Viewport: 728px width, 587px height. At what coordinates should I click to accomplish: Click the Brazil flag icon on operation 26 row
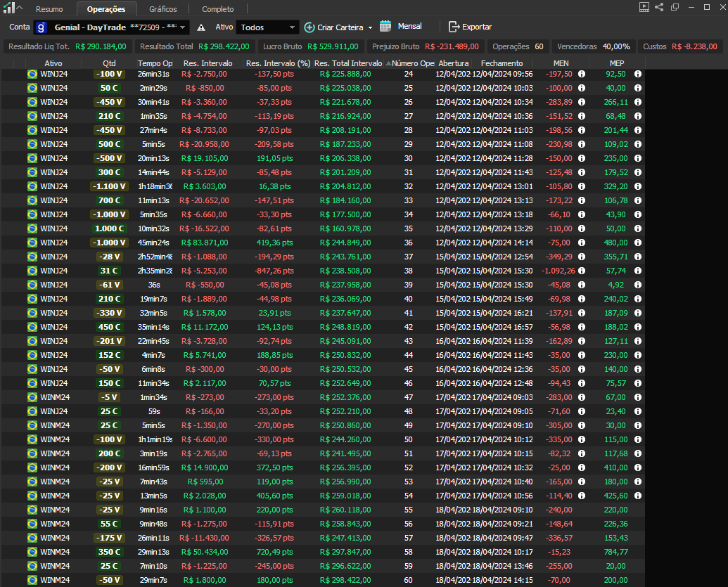click(x=32, y=102)
